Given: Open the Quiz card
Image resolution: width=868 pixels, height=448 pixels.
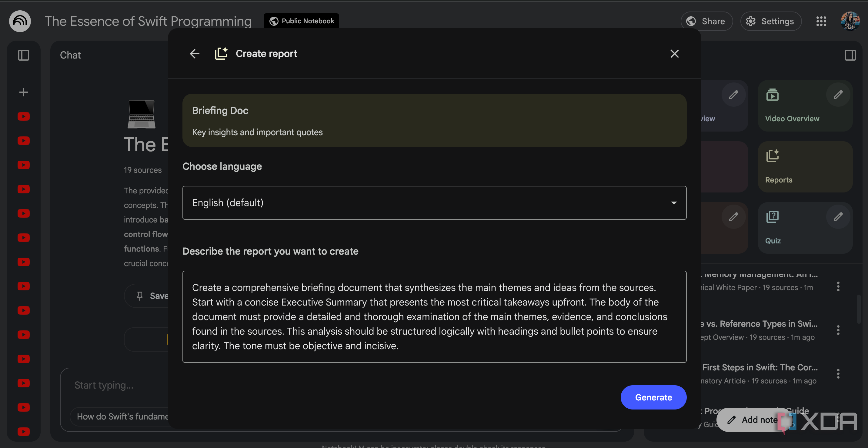Looking at the screenshot, I should point(805,228).
